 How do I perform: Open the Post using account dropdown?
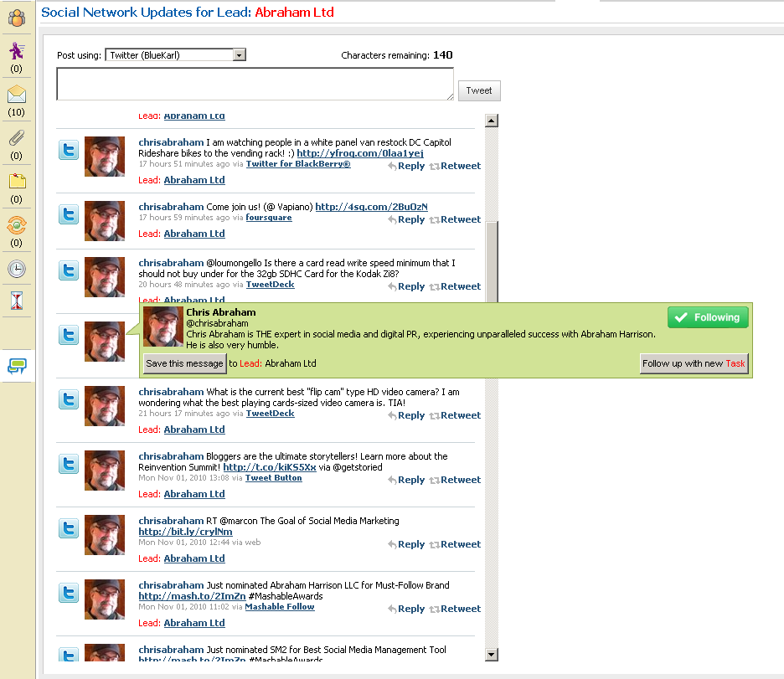pyautogui.click(x=176, y=55)
